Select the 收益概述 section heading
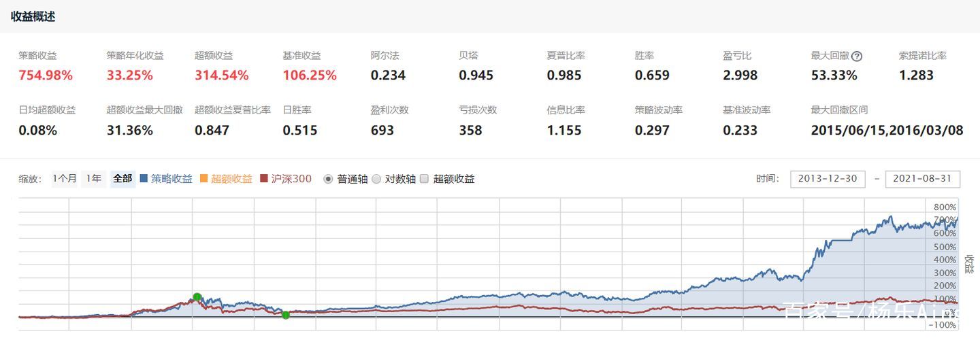This screenshot has width=980, height=340. [x=33, y=16]
